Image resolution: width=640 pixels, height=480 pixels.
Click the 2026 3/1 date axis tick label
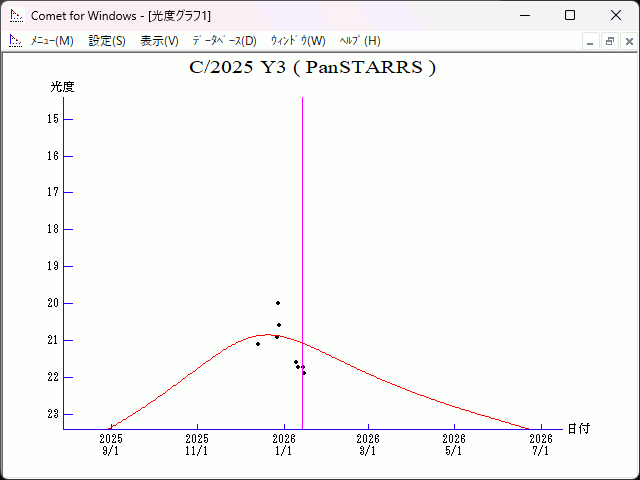[368, 444]
